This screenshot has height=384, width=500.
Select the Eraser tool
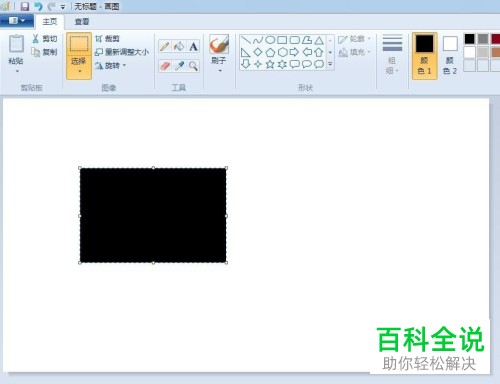[165, 66]
